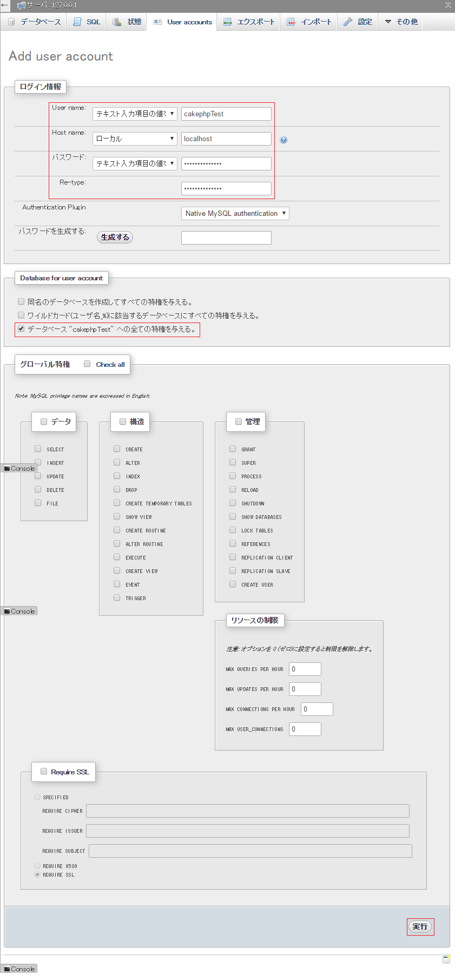Enable the SELECT privilege
455x980 pixels.
pyautogui.click(x=38, y=449)
